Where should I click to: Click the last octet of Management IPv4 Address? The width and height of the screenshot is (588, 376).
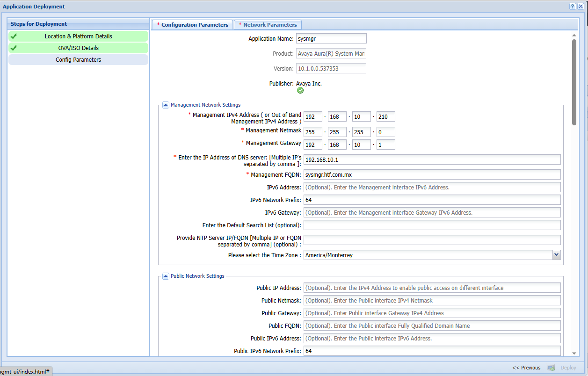[x=385, y=117]
